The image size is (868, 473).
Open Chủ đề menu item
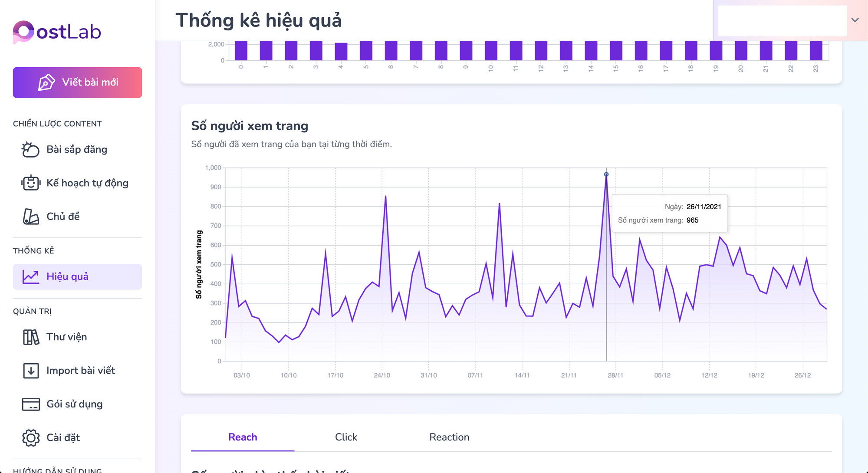(77, 217)
